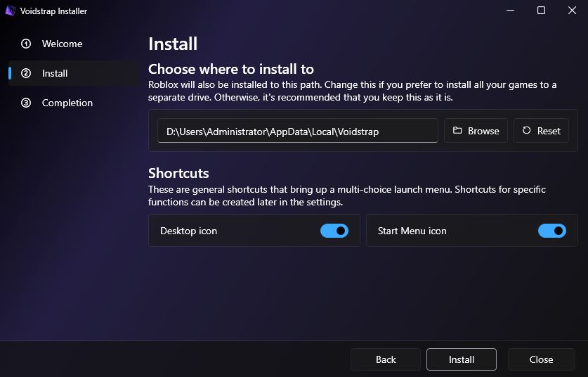Click the "Choose where to install to" heading
The image size is (588, 377).
click(x=231, y=69)
